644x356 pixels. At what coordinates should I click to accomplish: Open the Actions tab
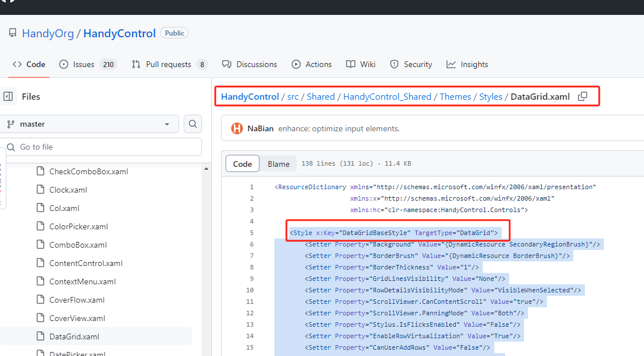click(x=312, y=64)
